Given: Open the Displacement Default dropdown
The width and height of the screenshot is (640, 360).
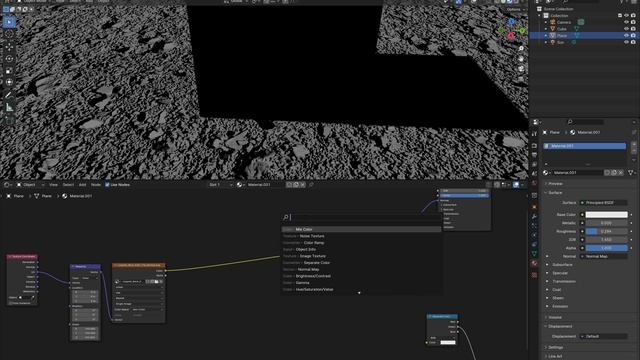Looking at the screenshot, I should tap(604, 336).
